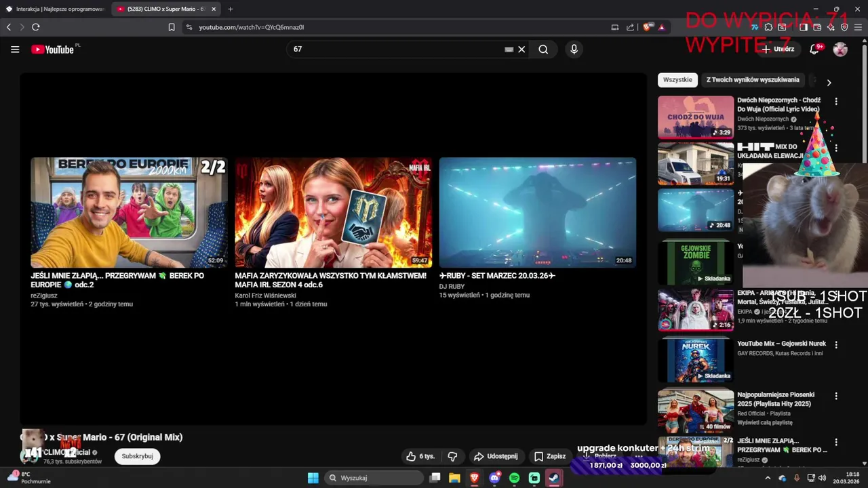Image resolution: width=868 pixels, height=488 pixels.
Task: Open File Explorer from taskbar
Action: (454, 478)
